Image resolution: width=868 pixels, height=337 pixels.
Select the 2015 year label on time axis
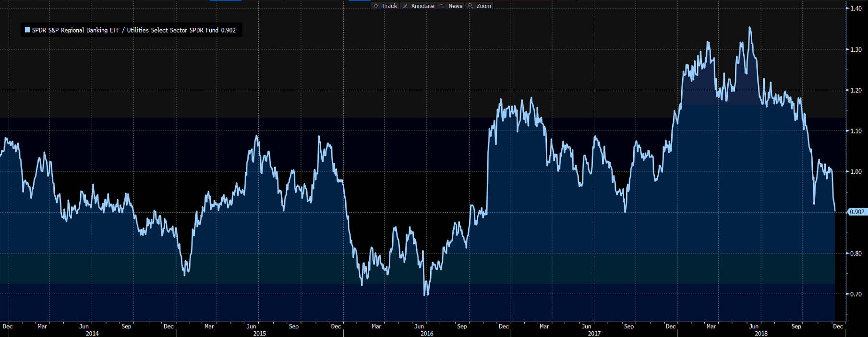(259, 333)
